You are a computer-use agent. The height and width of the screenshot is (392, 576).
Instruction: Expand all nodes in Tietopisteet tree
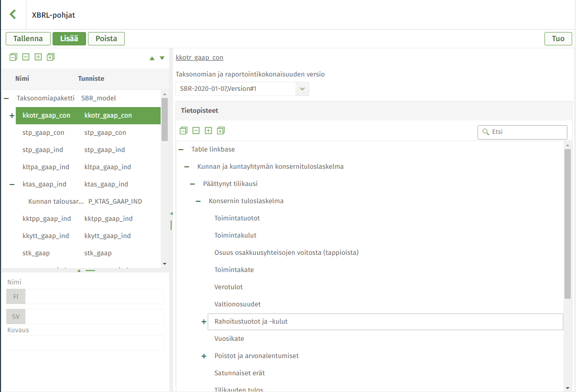click(221, 131)
